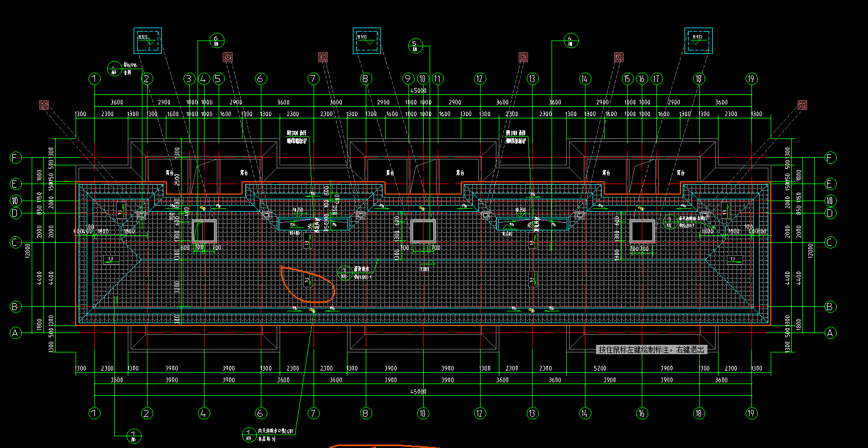Click the tooltip 按住鼠标左键绘制标注，右键退出
Viewport: 868px width, 448px height.
[652, 349]
